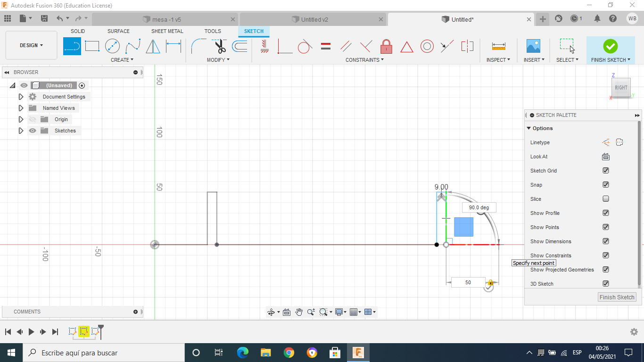Play the timeline
Screen dimensions: 644x362
point(31,332)
